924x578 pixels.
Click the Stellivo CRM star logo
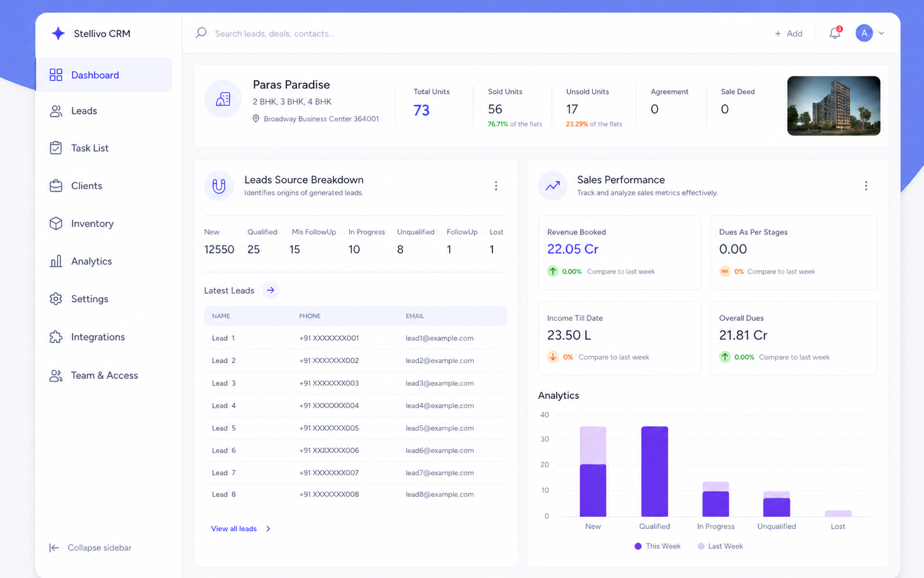[58, 33]
